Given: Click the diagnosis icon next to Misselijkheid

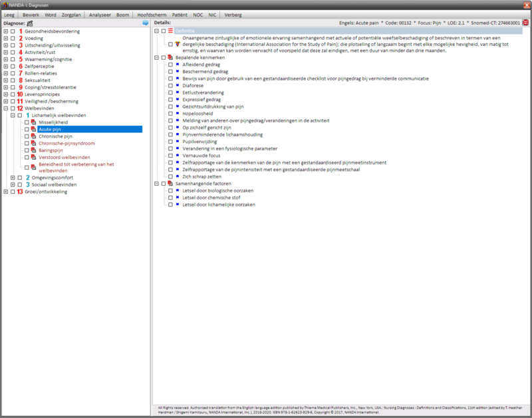Looking at the screenshot, I should click(x=34, y=122).
